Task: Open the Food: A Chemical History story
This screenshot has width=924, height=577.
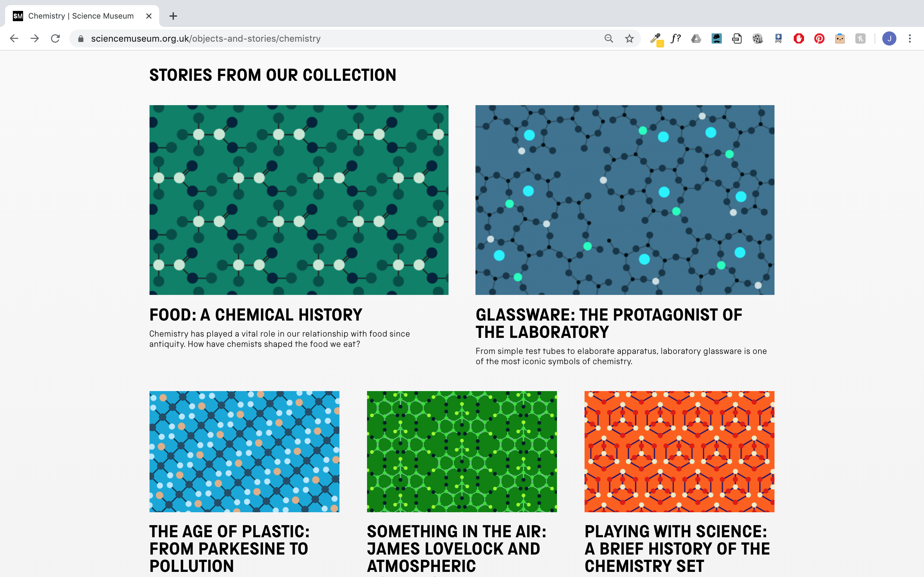Action: [255, 315]
